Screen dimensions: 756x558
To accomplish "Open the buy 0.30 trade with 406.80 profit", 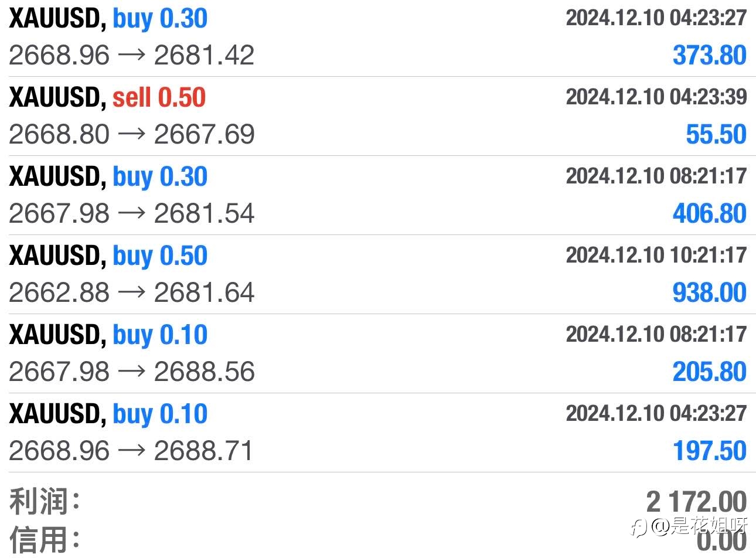I will coord(378,195).
